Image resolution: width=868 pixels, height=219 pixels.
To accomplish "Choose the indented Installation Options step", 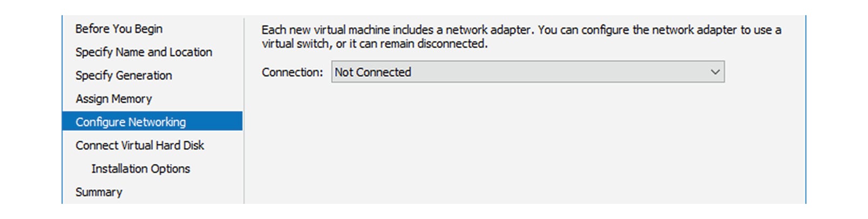I will click(x=140, y=168).
